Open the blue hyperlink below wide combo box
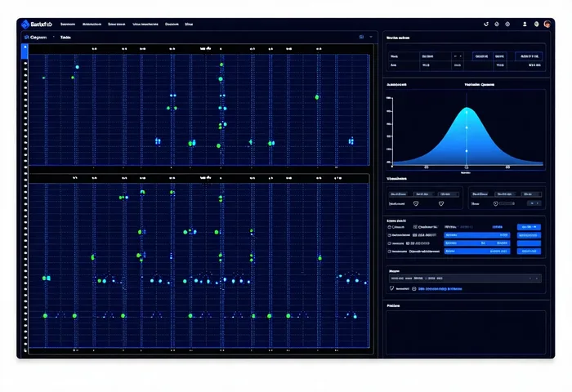Viewport: 572px width, 392px height. [x=440, y=289]
